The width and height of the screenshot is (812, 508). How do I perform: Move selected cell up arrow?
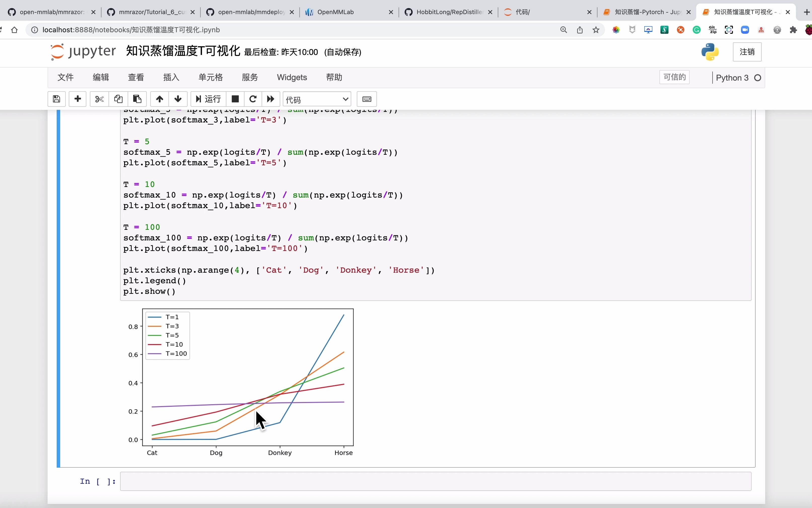[x=160, y=99]
